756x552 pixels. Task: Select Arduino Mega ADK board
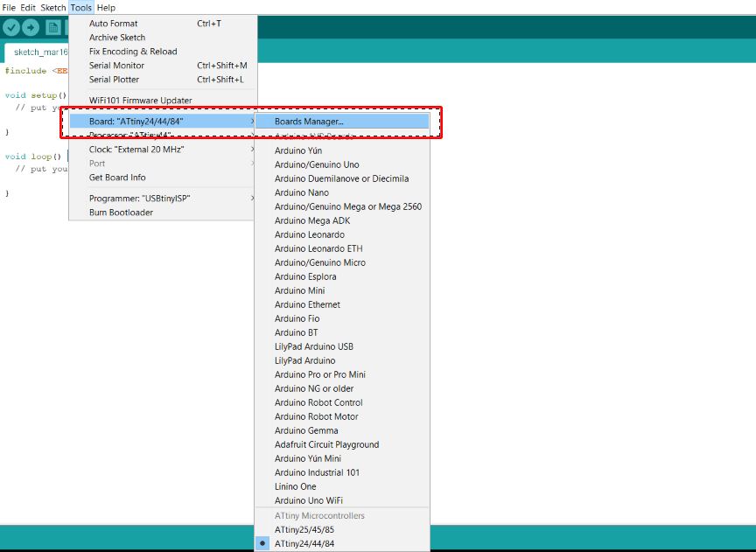(x=342, y=220)
